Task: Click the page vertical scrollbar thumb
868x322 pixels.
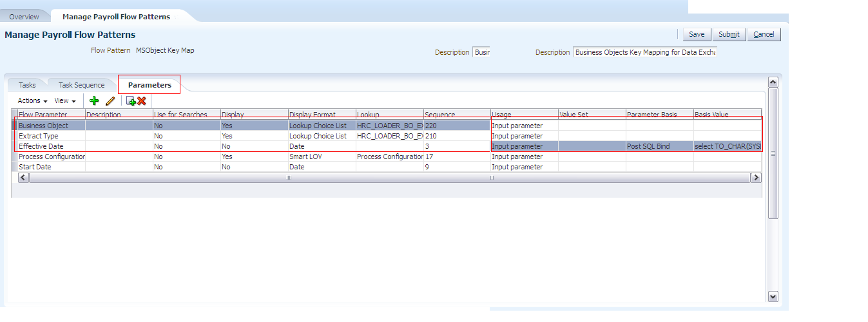Action: pos(773,153)
